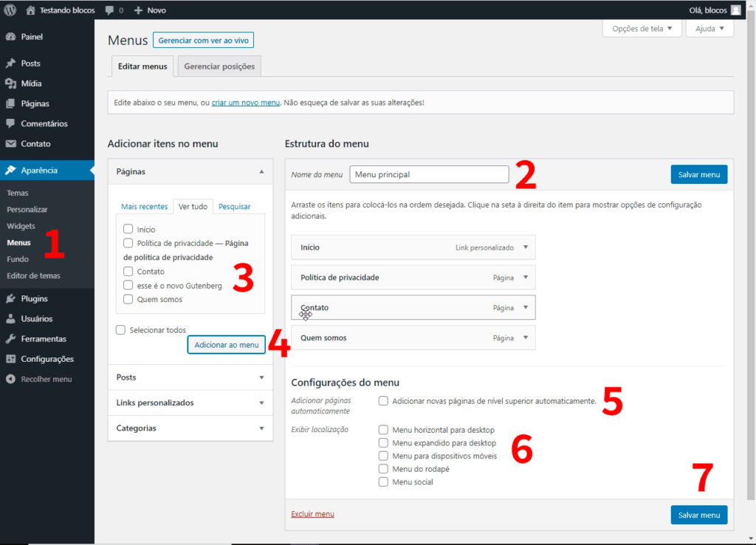Click the Posts pushpin icon in sidebar

10,64
